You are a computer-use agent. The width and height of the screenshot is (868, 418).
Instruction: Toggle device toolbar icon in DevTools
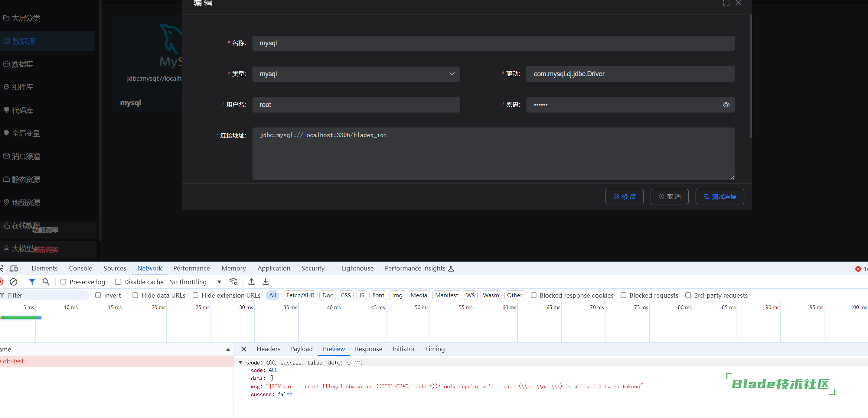pos(14,268)
